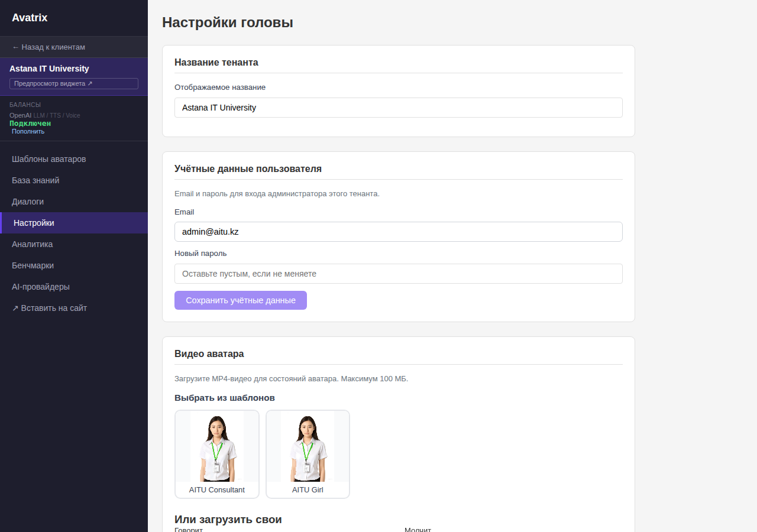Open База знаний section
757x532 pixels.
coord(35,180)
